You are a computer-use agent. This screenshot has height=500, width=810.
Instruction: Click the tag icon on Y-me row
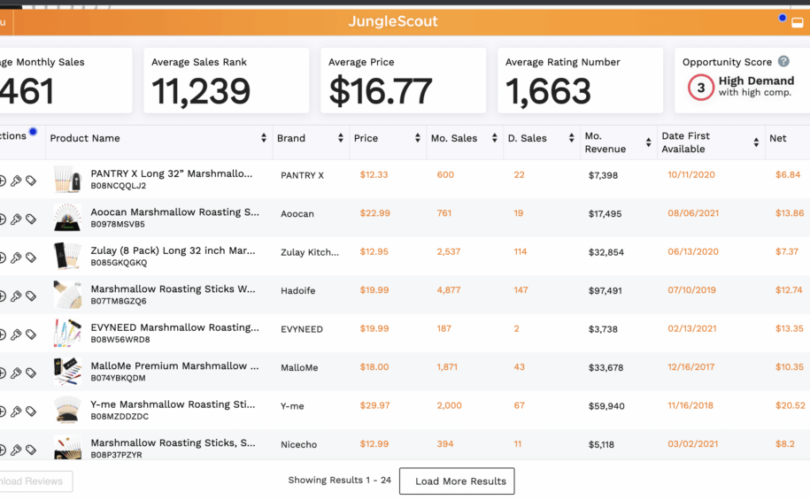click(31, 411)
